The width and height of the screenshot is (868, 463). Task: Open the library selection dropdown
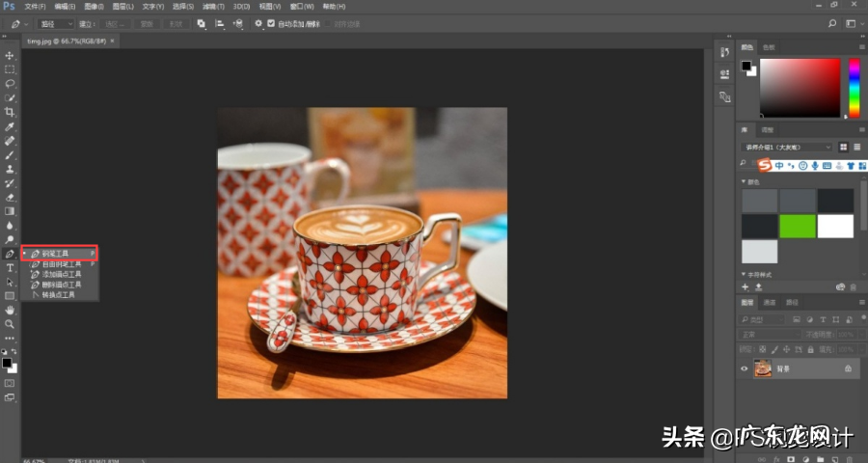(x=786, y=147)
